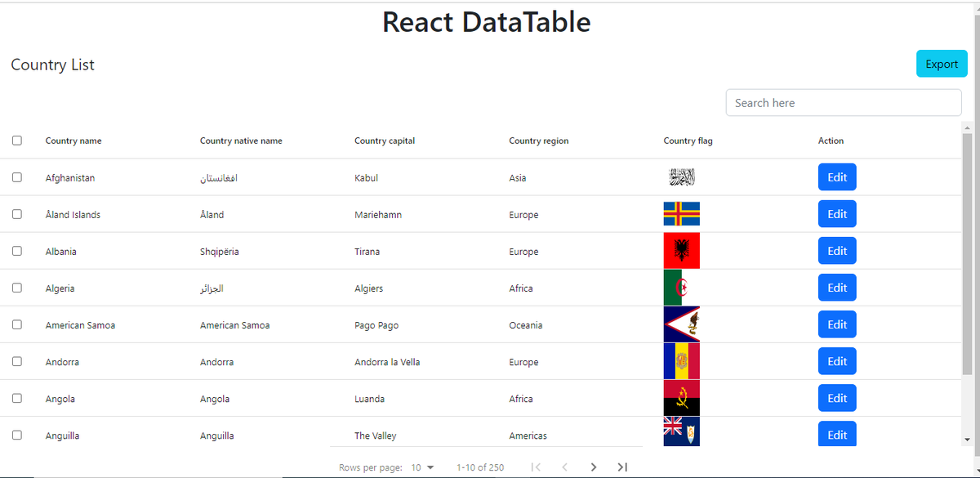Click the page's outer vertical scrollbar
This screenshot has height=478, width=980.
(976, 237)
